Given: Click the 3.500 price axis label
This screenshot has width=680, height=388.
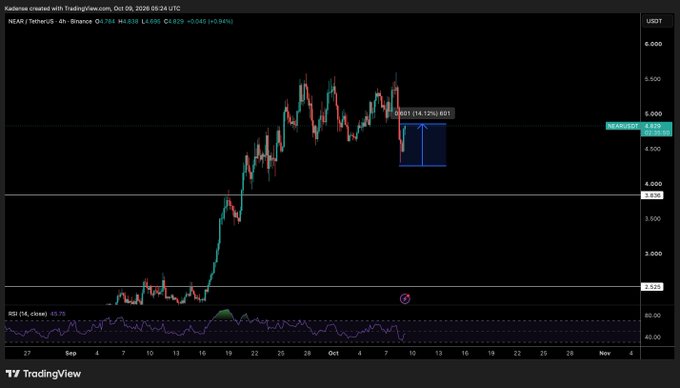Looking at the screenshot, I should coord(653,219).
